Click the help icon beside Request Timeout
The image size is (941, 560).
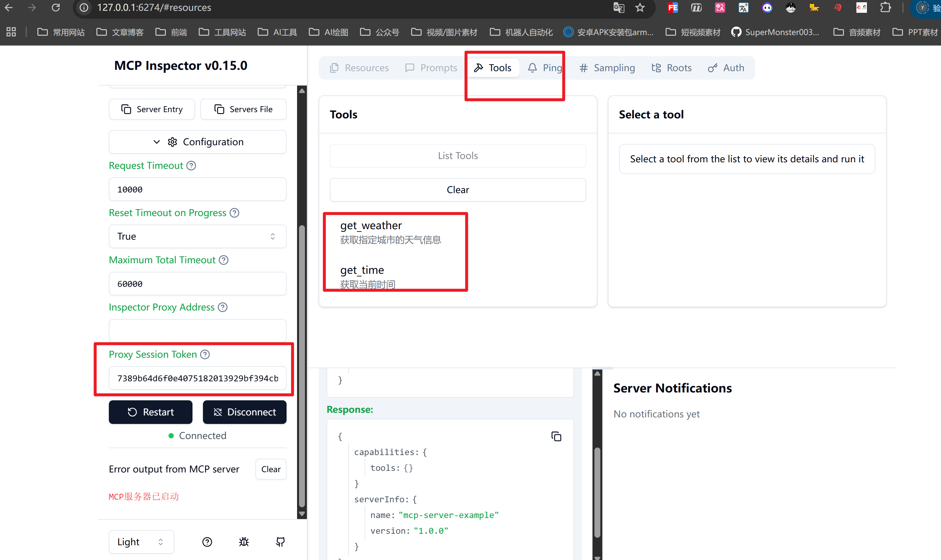click(x=191, y=166)
